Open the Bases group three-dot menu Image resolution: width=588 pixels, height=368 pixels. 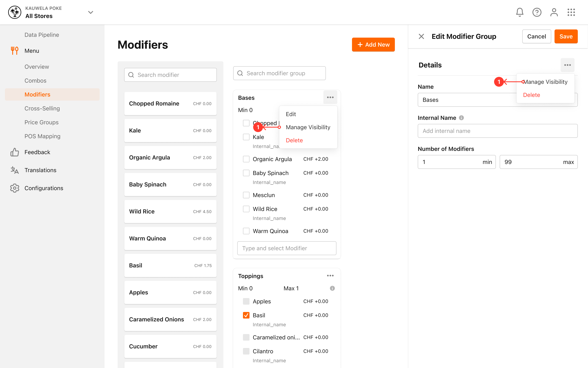[x=330, y=97]
